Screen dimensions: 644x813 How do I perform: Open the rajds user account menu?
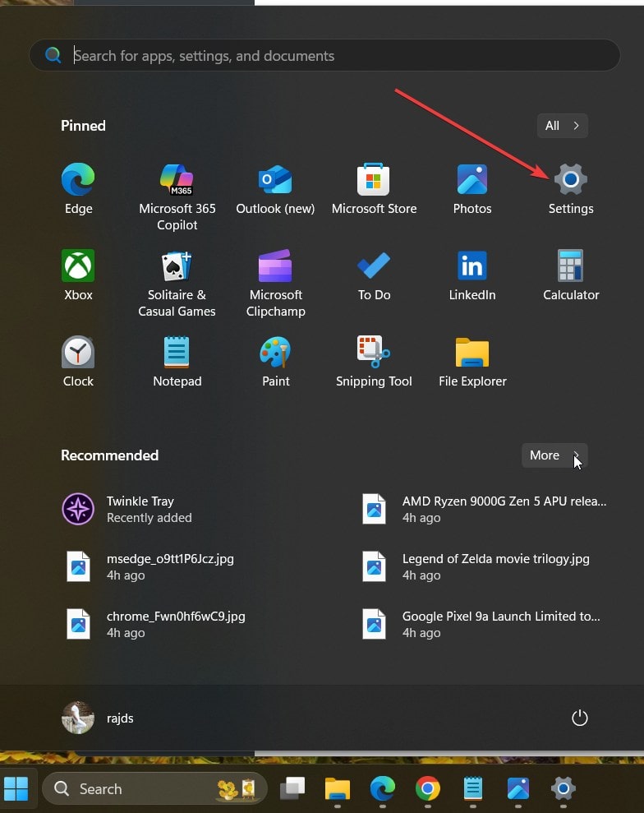coord(99,718)
